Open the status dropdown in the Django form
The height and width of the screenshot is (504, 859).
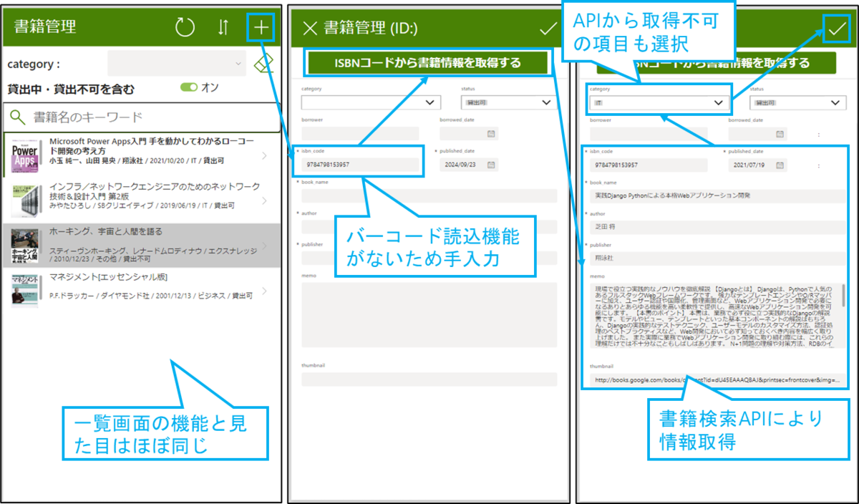click(x=798, y=102)
